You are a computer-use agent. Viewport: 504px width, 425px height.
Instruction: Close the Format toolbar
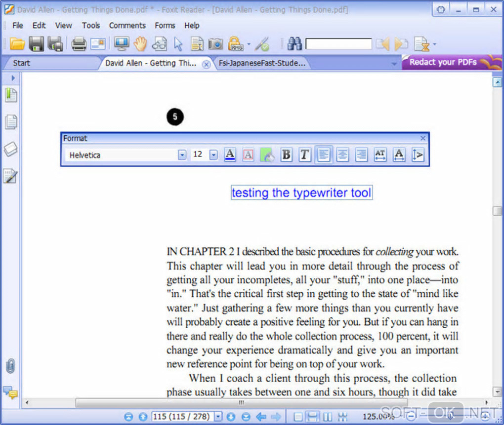click(422, 138)
